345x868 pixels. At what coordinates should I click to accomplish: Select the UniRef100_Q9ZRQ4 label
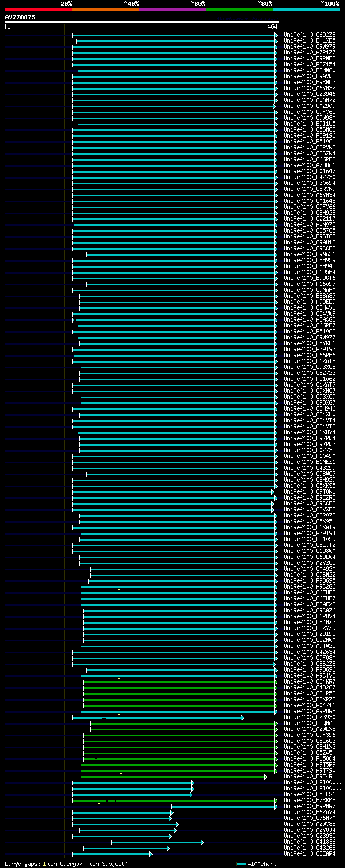pyautogui.click(x=309, y=438)
